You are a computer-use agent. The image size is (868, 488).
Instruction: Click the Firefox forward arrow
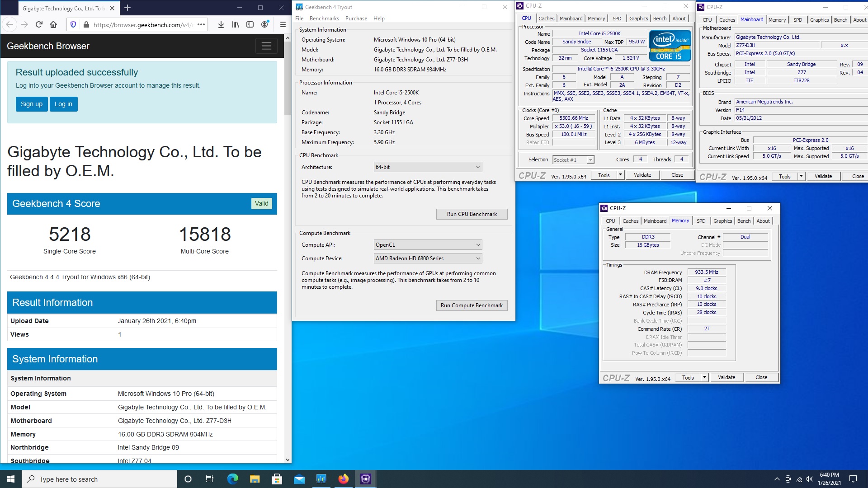(x=24, y=24)
